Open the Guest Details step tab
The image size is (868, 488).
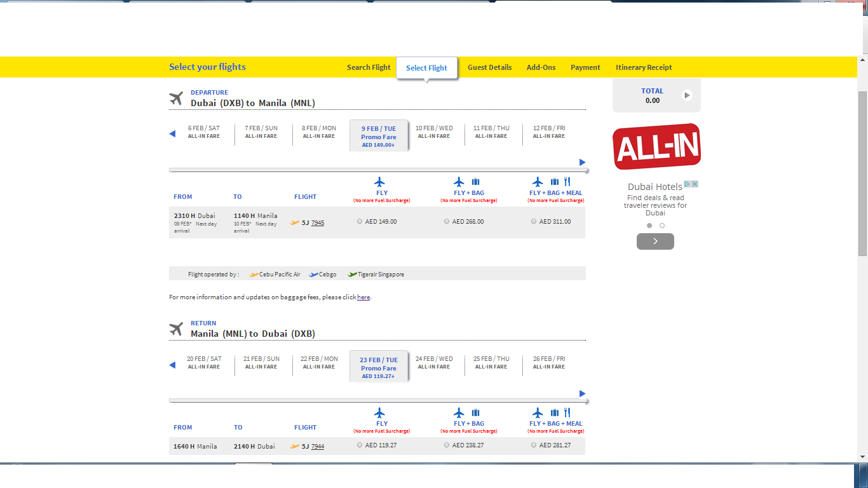point(490,67)
